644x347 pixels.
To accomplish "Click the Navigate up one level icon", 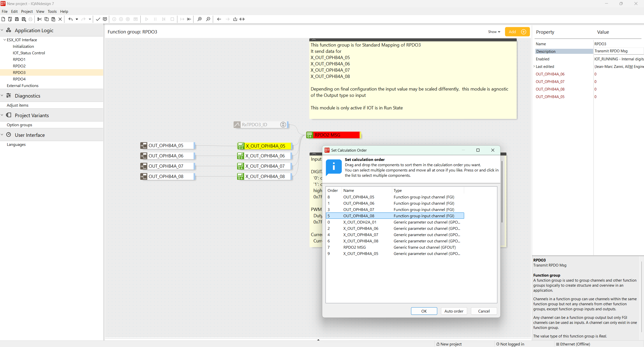I will 235,19.
